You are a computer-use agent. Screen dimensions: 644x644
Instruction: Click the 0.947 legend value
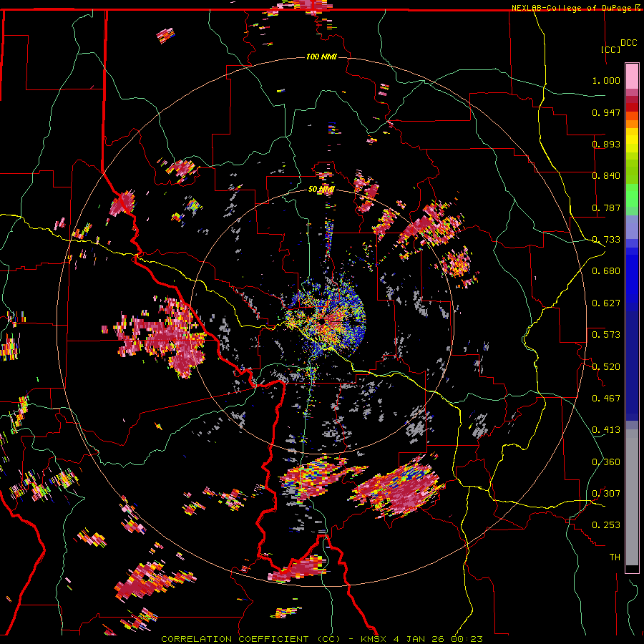pyautogui.click(x=606, y=112)
